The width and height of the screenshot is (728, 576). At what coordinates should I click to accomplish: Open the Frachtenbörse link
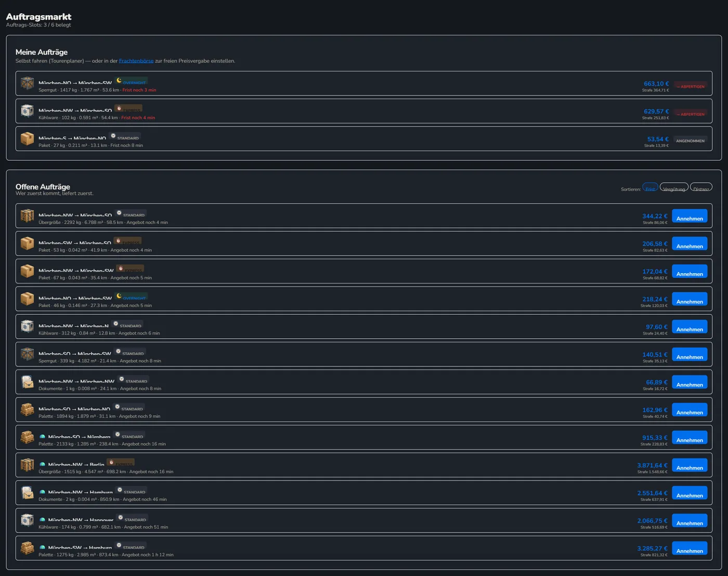[136, 61]
